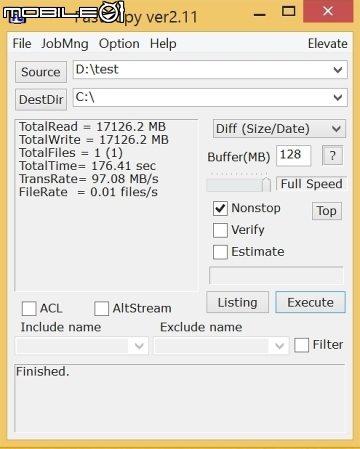Expand the Source path dropdown
The width and height of the screenshot is (360, 449).
click(x=338, y=70)
